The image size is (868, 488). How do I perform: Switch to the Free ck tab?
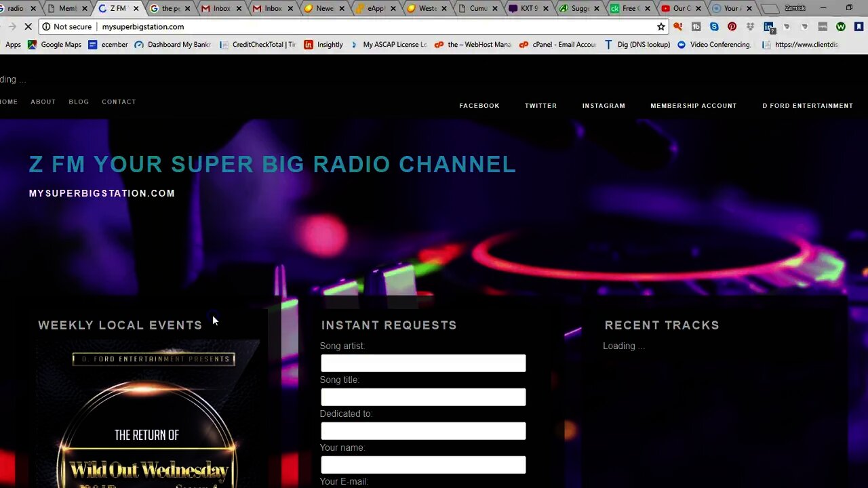[626, 9]
